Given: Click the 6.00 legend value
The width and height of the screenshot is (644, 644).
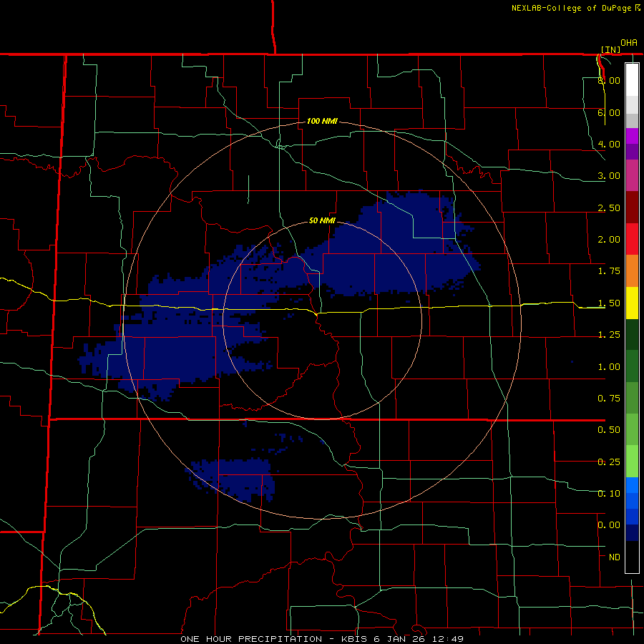Looking at the screenshot, I should [x=609, y=112].
